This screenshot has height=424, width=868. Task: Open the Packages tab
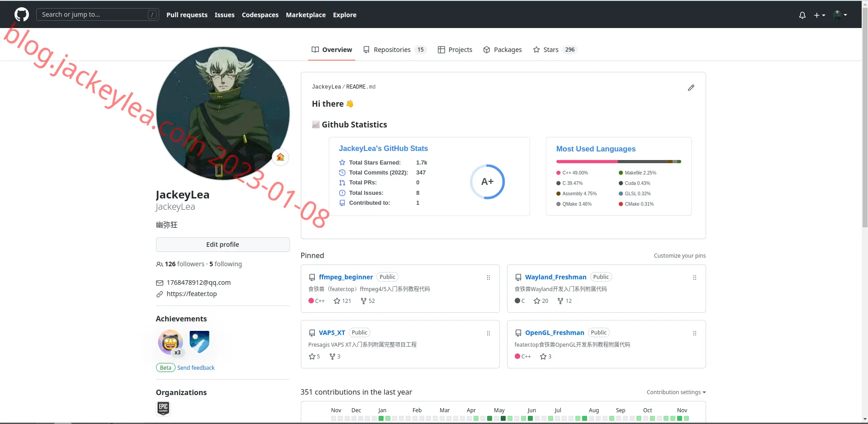(x=503, y=50)
